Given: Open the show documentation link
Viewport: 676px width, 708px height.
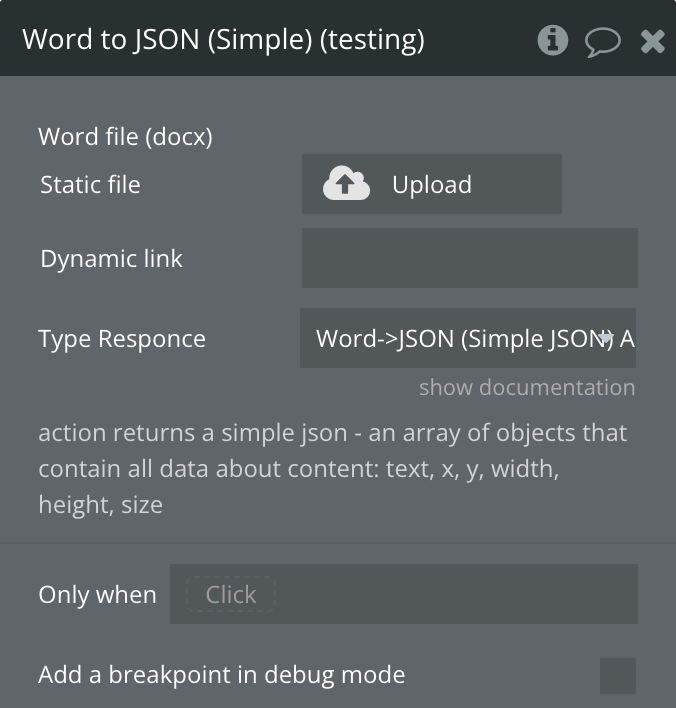Looking at the screenshot, I should click(x=526, y=387).
